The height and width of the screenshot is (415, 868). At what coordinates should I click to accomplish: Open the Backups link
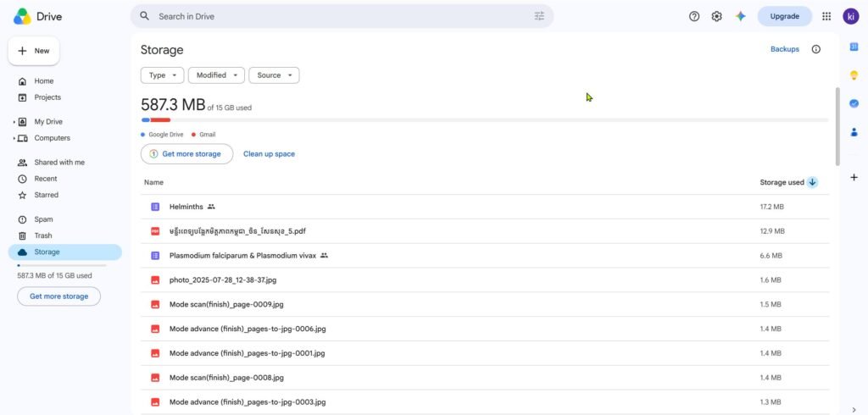[784, 49]
